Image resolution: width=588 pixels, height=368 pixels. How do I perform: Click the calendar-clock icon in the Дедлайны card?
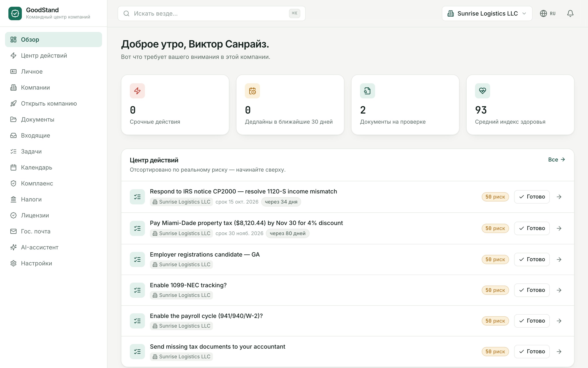pos(252,91)
